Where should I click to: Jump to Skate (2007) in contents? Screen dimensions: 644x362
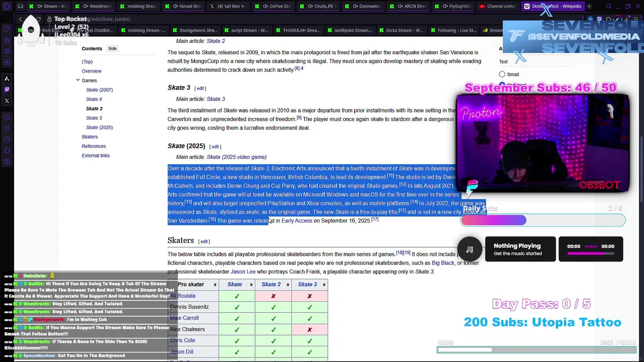coord(99,89)
